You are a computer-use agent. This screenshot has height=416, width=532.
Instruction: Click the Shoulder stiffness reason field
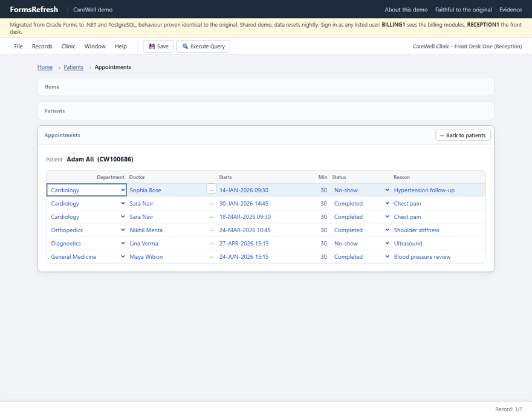pyautogui.click(x=438, y=230)
